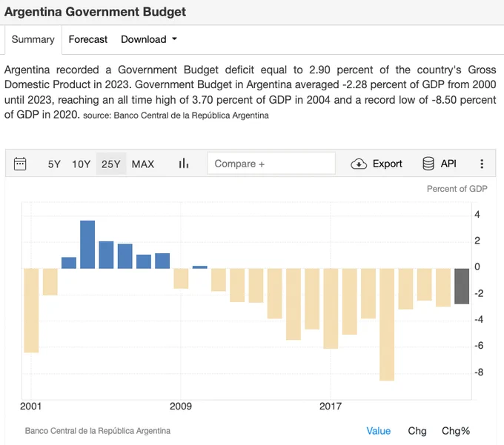Click the Compare + input field

[x=271, y=164]
